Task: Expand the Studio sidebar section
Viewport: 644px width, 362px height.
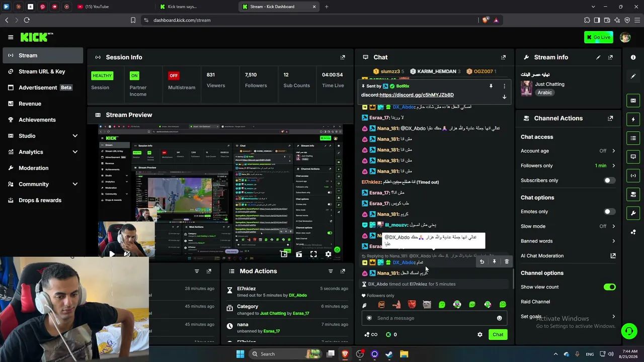Action: click(75, 136)
